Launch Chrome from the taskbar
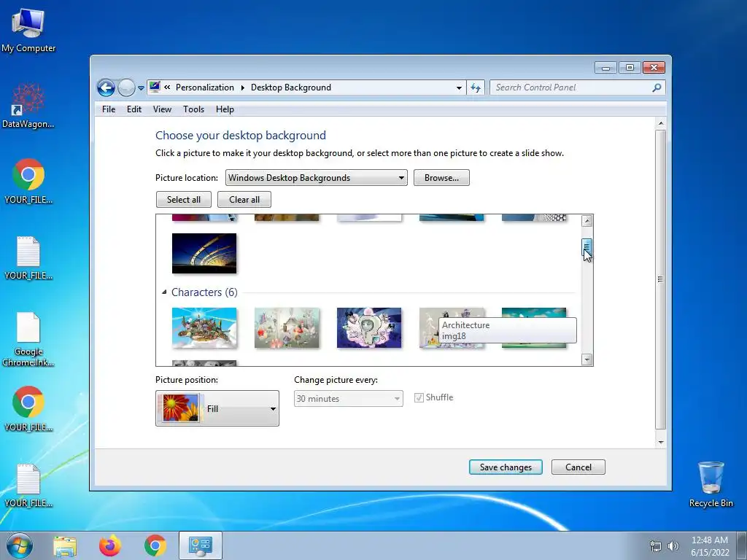This screenshot has width=747, height=560. point(155,545)
